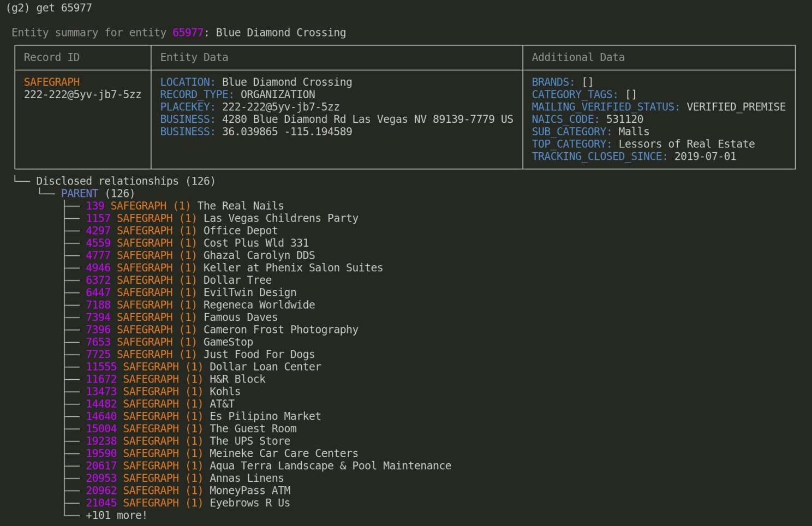The image size is (812, 526).
Task: Select row 11672 H&R Block
Action: [x=176, y=379]
